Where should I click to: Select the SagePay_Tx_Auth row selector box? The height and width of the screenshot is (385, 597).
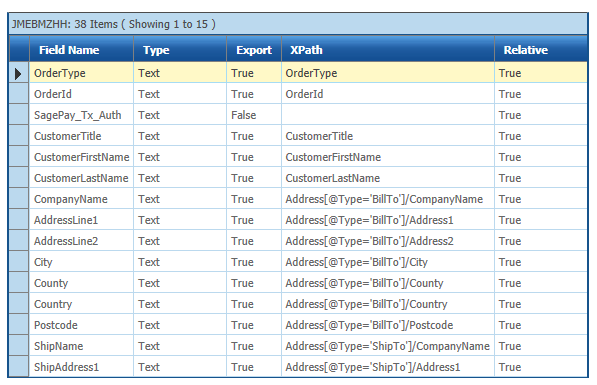click(x=19, y=115)
